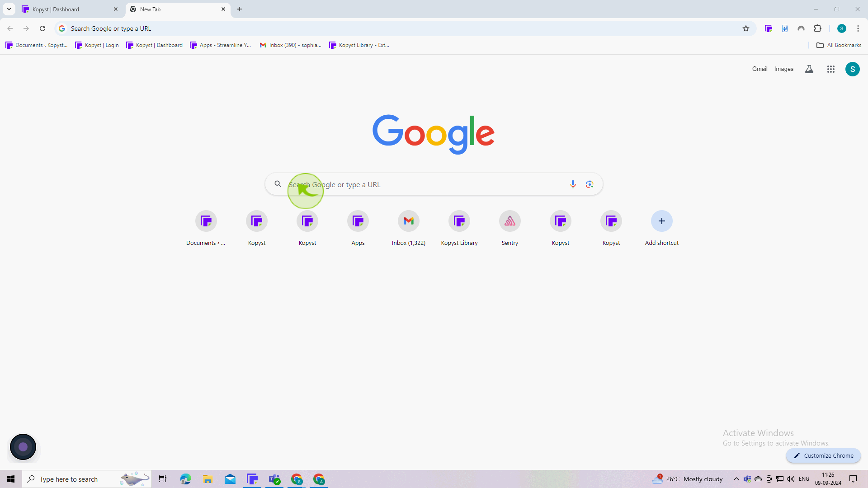
Task: Click the Windows Start button
Action: click(11, 479)
